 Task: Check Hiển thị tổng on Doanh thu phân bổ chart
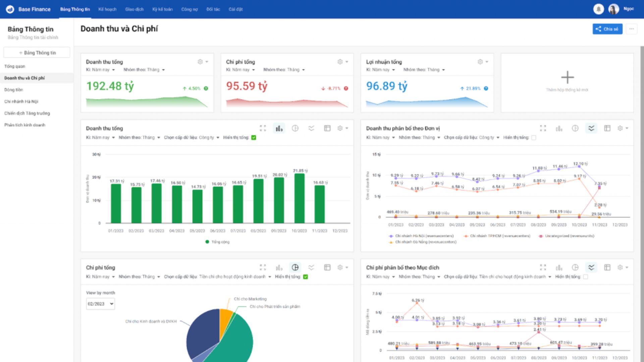534,138
